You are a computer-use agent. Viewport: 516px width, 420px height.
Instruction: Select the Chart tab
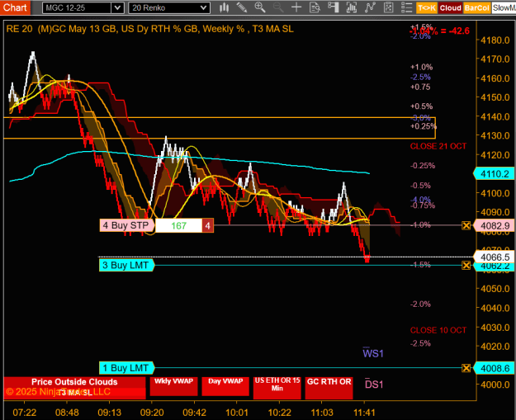click(x=15, y=7)
